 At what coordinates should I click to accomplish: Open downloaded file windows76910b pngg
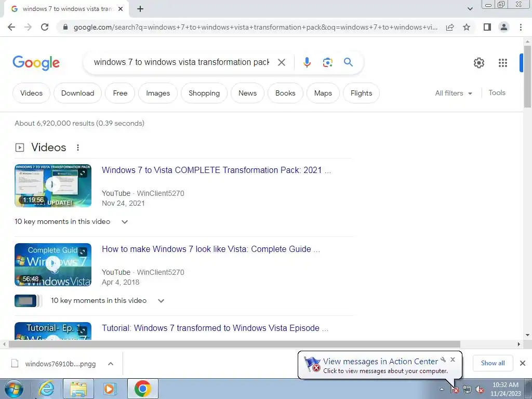(x=54, y=364)
